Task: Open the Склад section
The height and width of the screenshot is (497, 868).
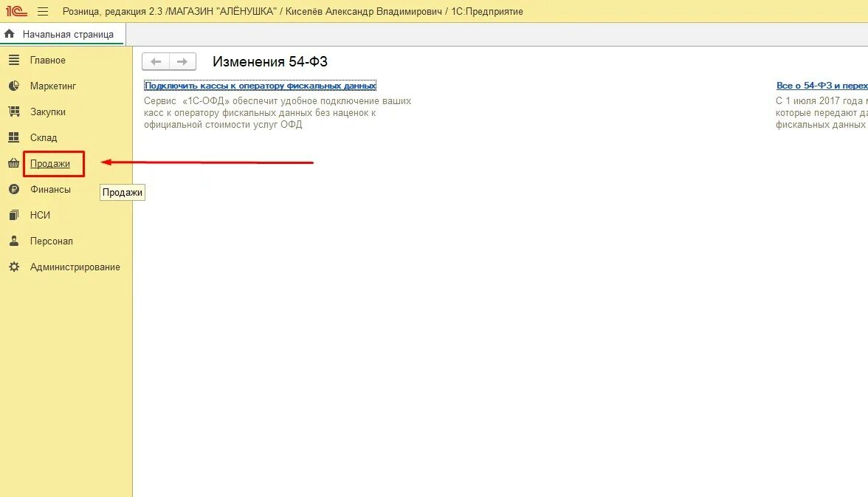Action: point(43,137)
